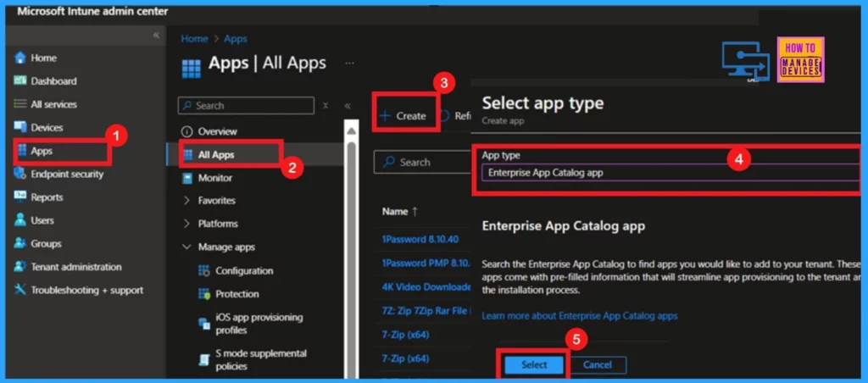Select Overview in the Apps menu
The width and height of the screenshot is (868, 383).
[x=218, y=131]
